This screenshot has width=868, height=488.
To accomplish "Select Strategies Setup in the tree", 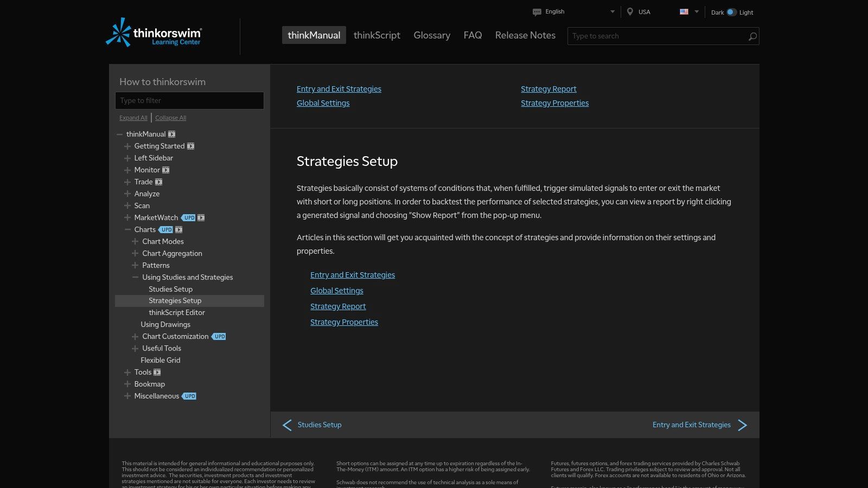I will pos(189,301).
